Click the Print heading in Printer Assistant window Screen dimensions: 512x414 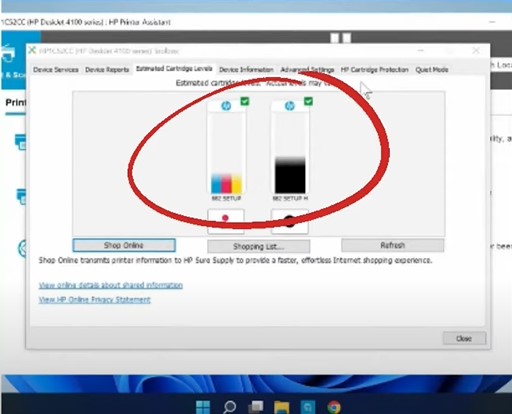pos(16,102)
